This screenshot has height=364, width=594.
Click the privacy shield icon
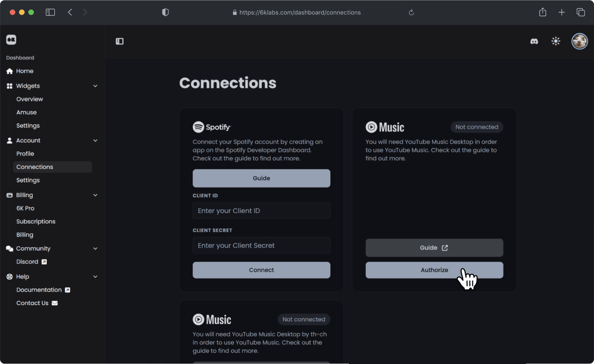tap(165, 13)
